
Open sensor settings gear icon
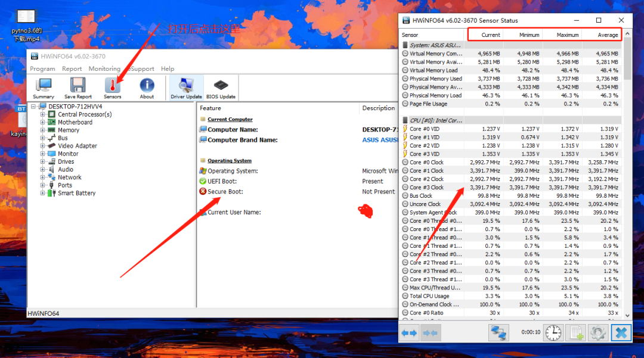[598, 332]
